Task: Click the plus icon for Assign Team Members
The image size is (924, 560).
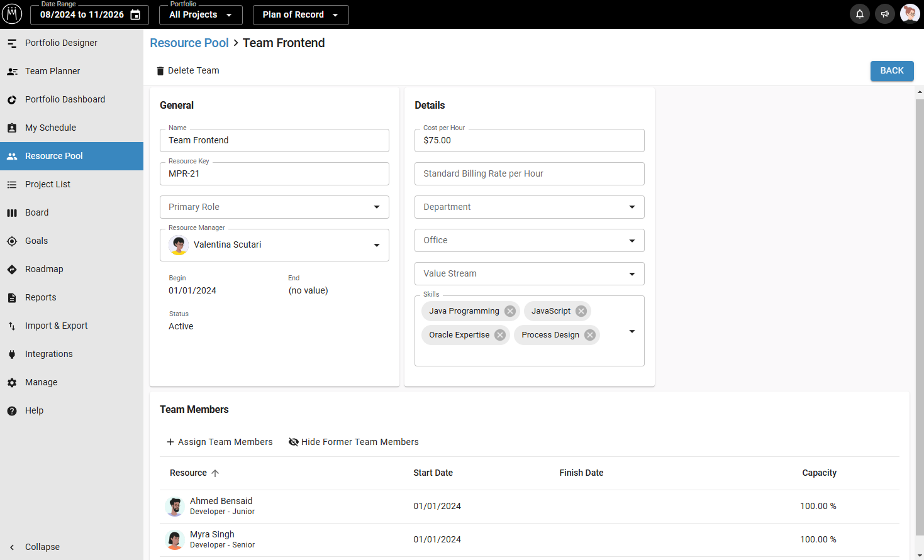Action: [x=170, y=442]
